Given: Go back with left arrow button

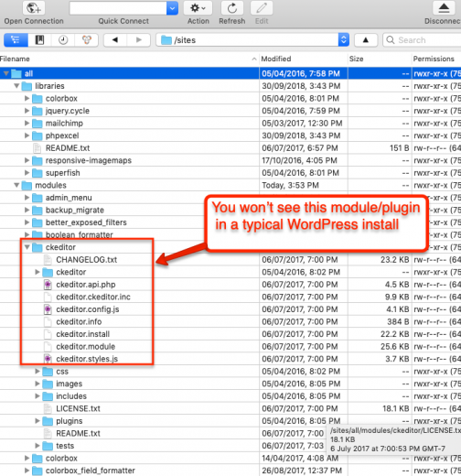Looking at the screenshot, I should [x=115, y=40].
